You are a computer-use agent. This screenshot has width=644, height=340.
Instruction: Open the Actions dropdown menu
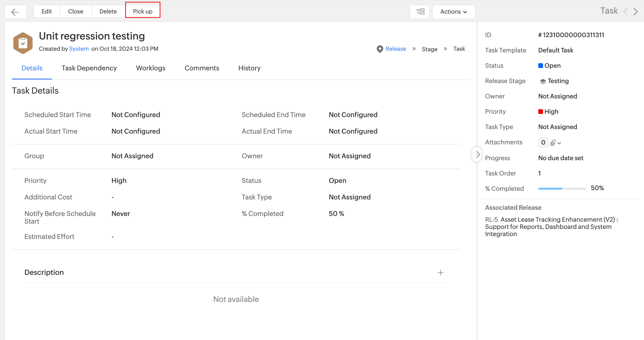454,12
